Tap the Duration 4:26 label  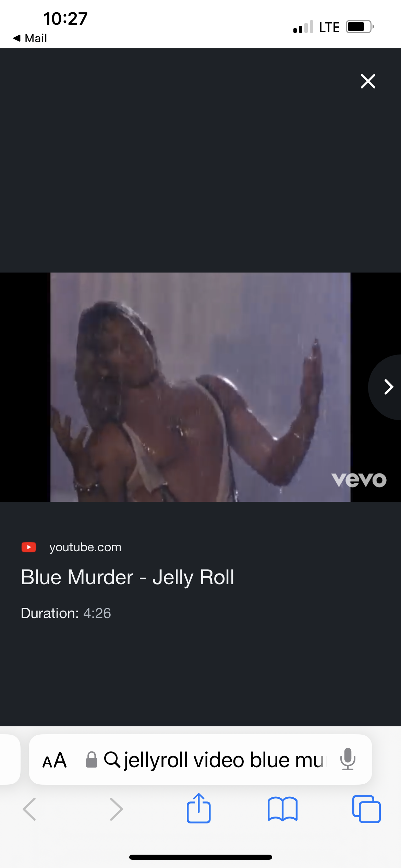click(x=66, y=613)
